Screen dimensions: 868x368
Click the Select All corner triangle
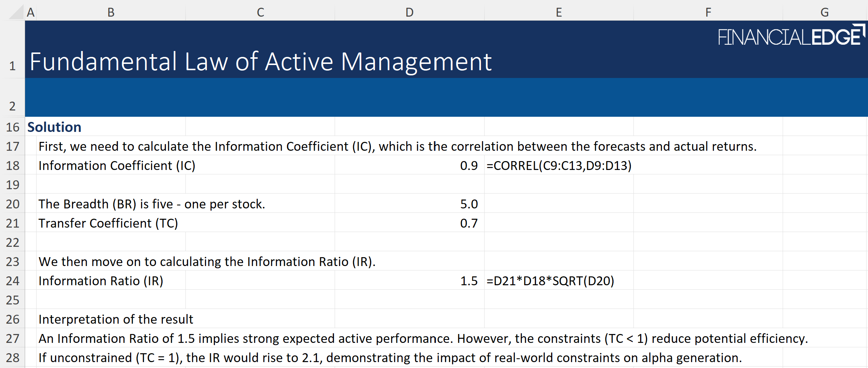tap(16, 12)
